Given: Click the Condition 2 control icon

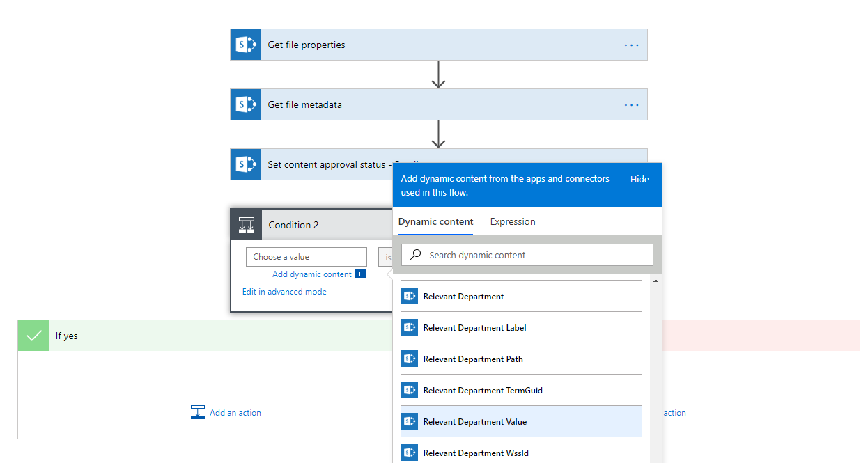Looking at the screenshot, I should click(x=247, y=225).
